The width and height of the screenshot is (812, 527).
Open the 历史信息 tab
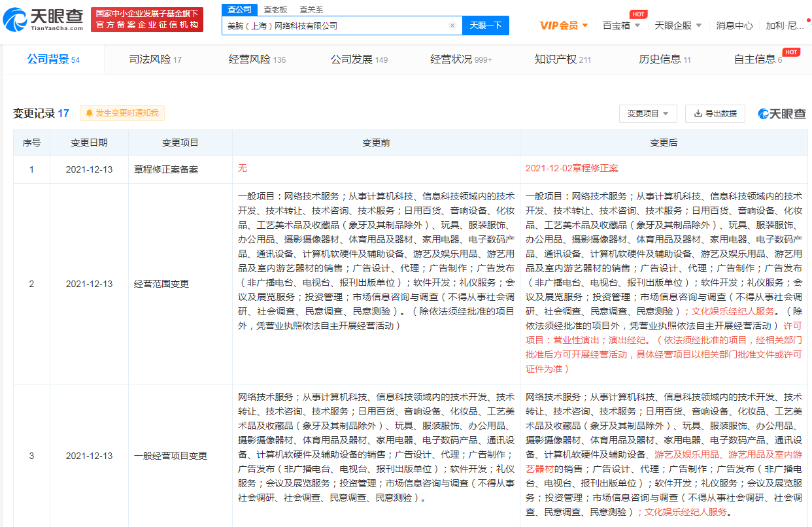point(665,59)
